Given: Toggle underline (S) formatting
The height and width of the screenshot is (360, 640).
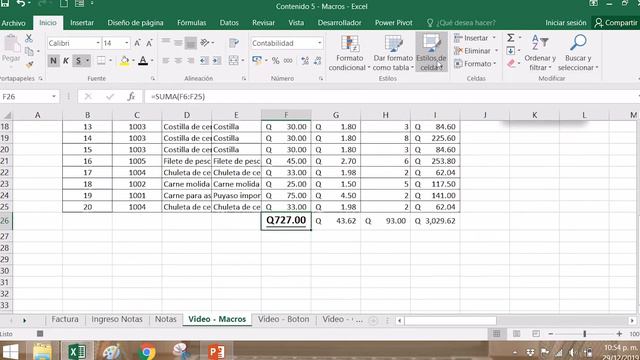Looking at the screenshot, I should pos(78,61).
